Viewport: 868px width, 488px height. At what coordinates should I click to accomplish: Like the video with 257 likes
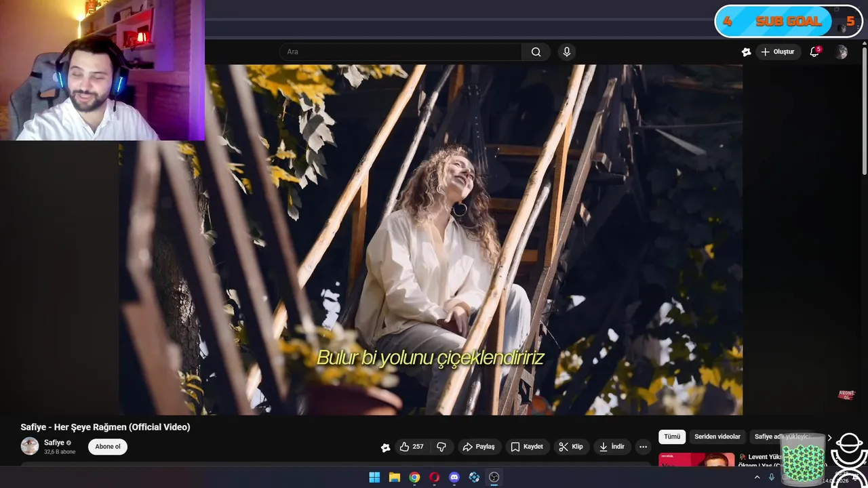pyautogui.click(x=412, y=447)
